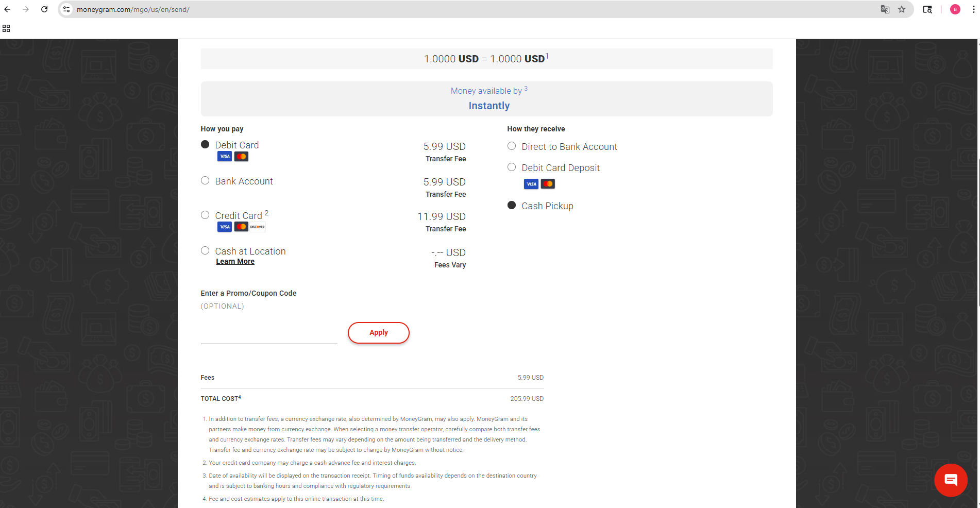The height and width of the screenshot is (508, 980).
Task: Select Cash at Location payment option
Action: click(205, 251)
